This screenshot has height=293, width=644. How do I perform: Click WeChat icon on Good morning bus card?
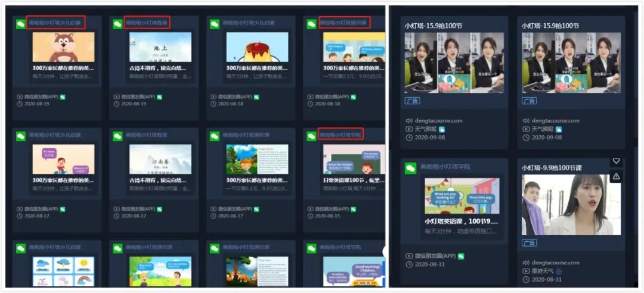(x=311, y=248)
